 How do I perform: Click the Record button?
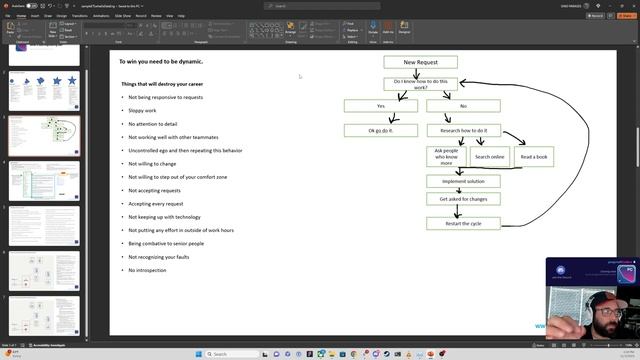(595, 16)
